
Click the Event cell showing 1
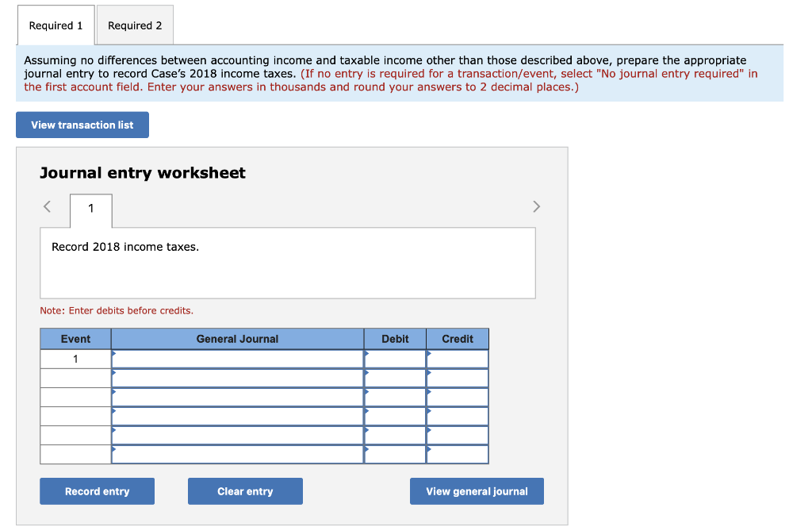click(75, 359)
